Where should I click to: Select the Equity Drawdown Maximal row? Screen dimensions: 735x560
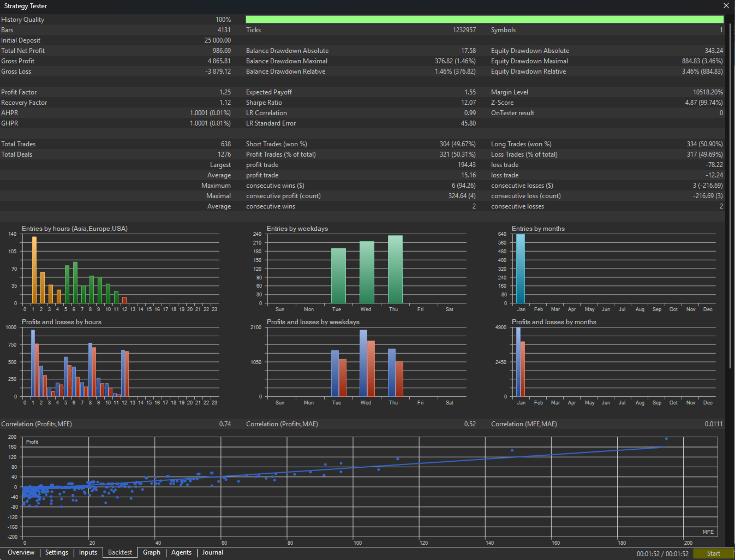(x=606, y=61)
